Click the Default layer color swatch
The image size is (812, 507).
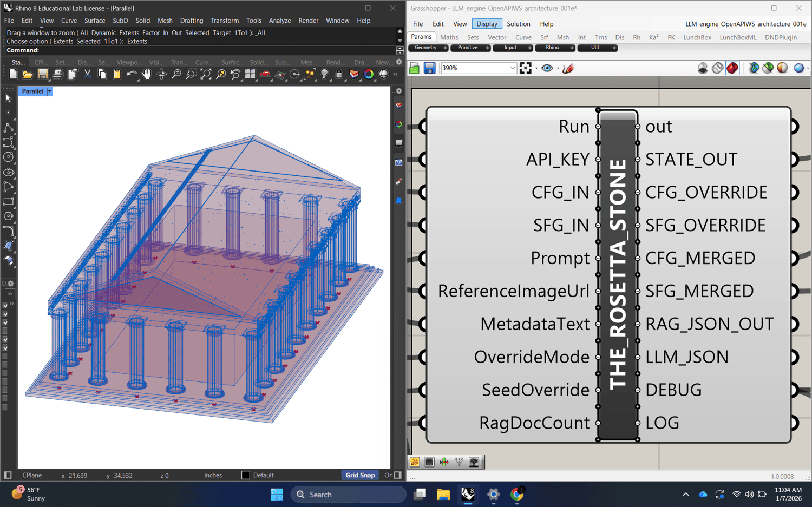(246, 475)
